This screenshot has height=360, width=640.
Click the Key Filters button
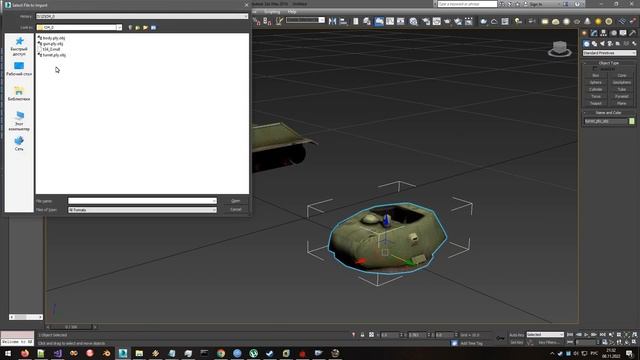548,342
